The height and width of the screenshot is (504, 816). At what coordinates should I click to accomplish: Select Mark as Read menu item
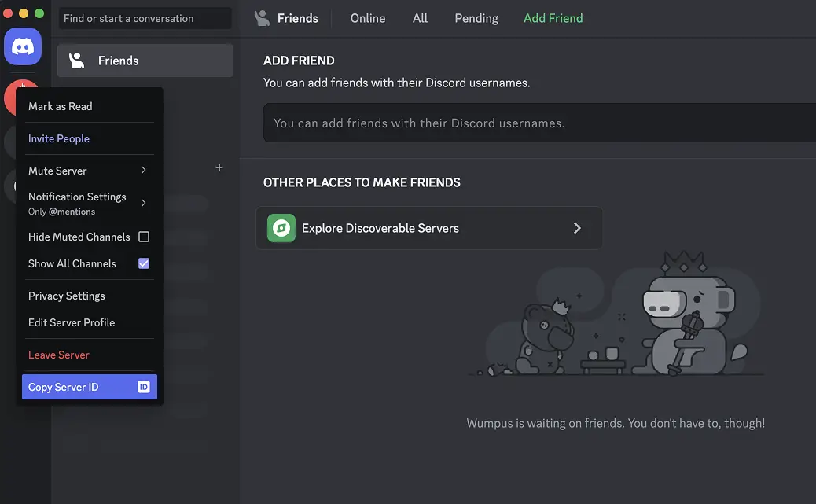click(x=89, y=106)
